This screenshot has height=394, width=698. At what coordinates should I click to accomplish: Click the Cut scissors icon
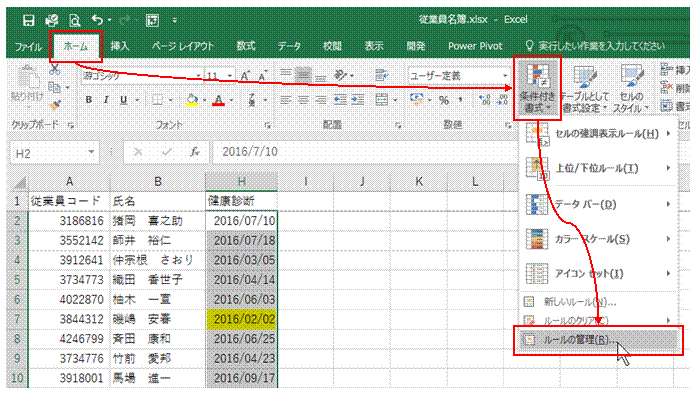(x=54, y=69)
